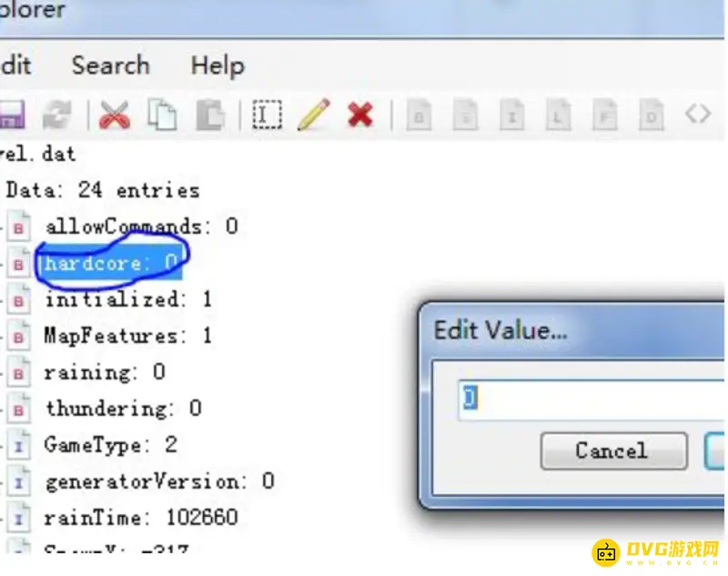Image resolution: width=728 pixels, height=576 pixels.
Task: Click the Add Long tag icon
Action: click(558, 116)
